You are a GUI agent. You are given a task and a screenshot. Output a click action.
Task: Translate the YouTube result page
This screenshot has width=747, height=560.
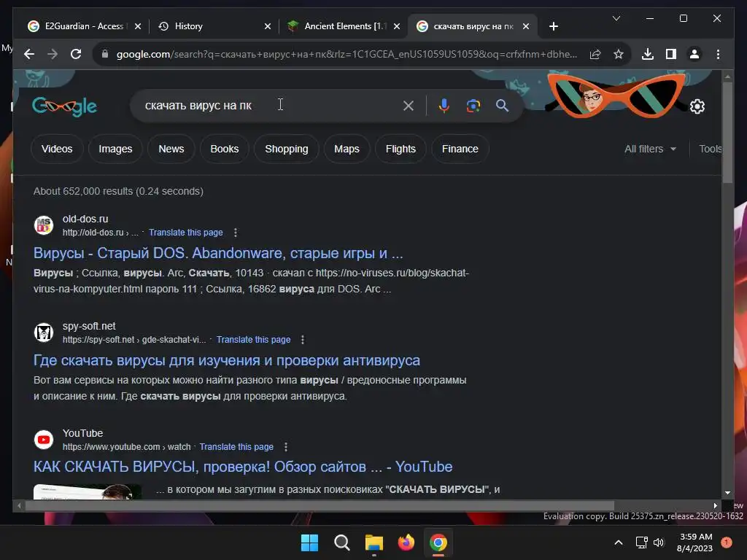click(x=236, y=447)
